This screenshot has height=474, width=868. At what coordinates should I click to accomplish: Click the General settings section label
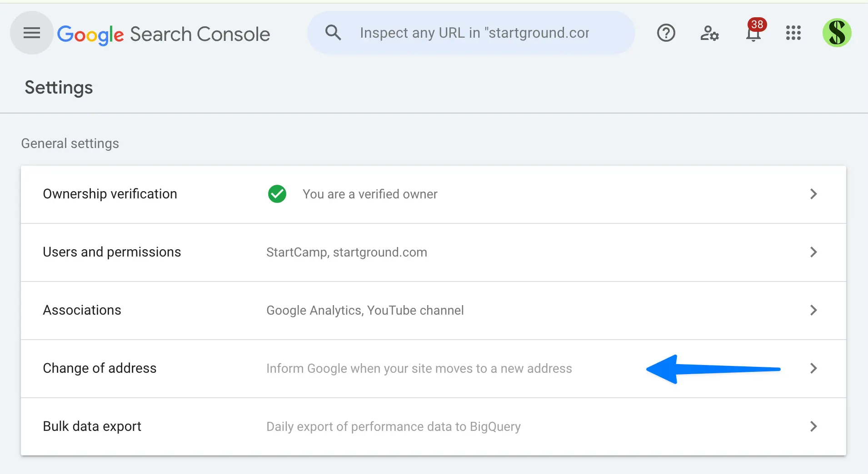pos(70,143)
